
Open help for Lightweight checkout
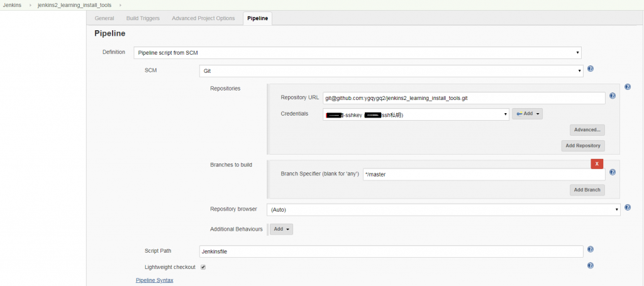pyautogui.click(x=591, y=265)
